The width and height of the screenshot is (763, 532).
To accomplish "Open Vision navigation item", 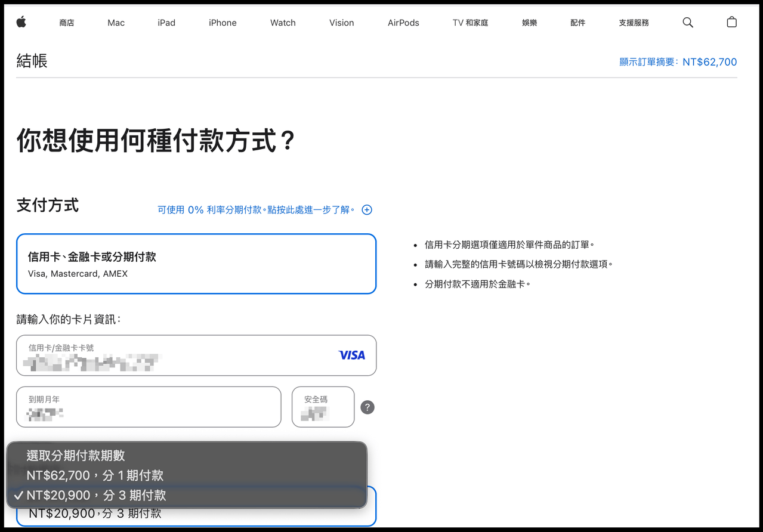I will pyautogui.click(x=342, y=23).
